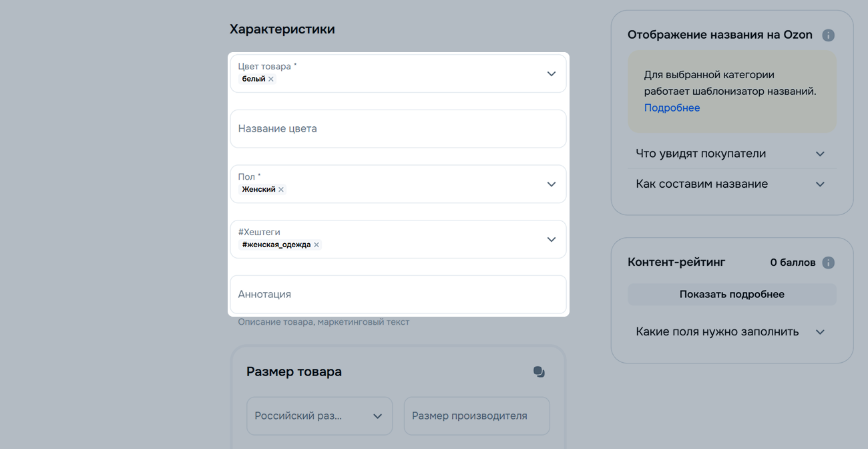Remove the белый color tag
This screenshot has width=868, height=449.
pos(271,79)
